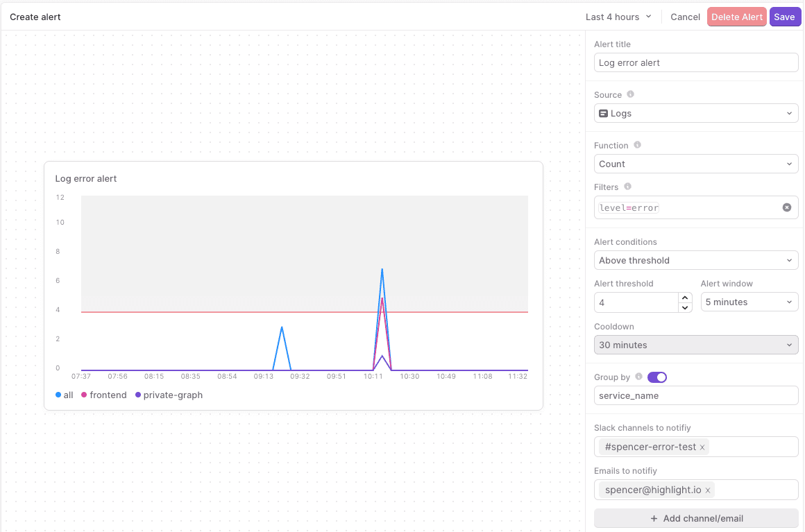Open the Alert window 5 minutes dropdown

click(749, 302)
